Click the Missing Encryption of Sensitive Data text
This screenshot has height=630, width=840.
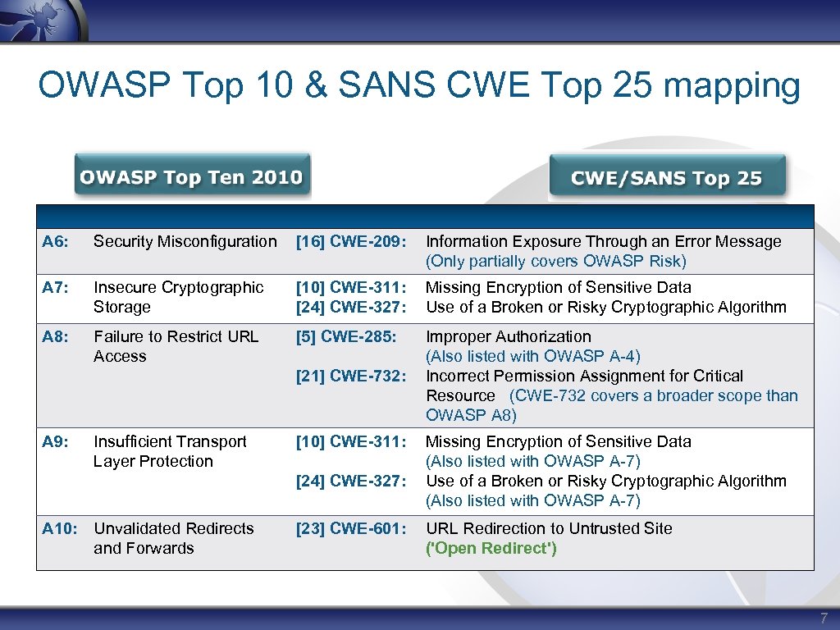point(558,287)
